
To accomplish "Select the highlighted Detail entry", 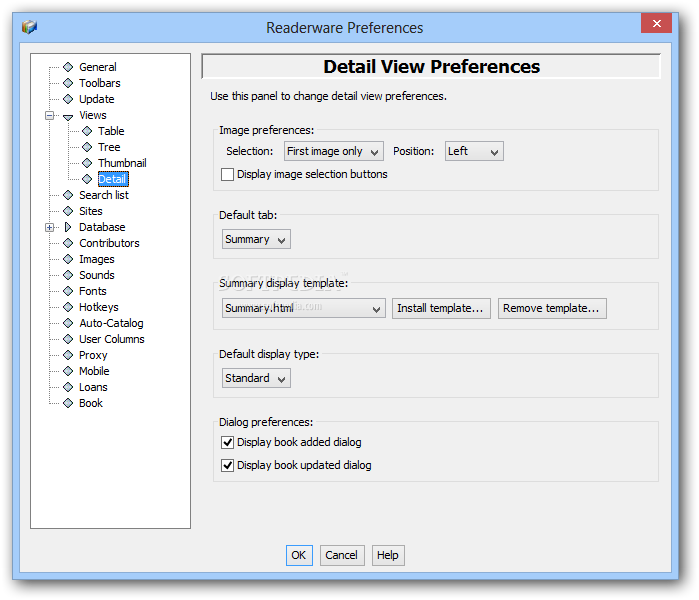I will (113, 179).
